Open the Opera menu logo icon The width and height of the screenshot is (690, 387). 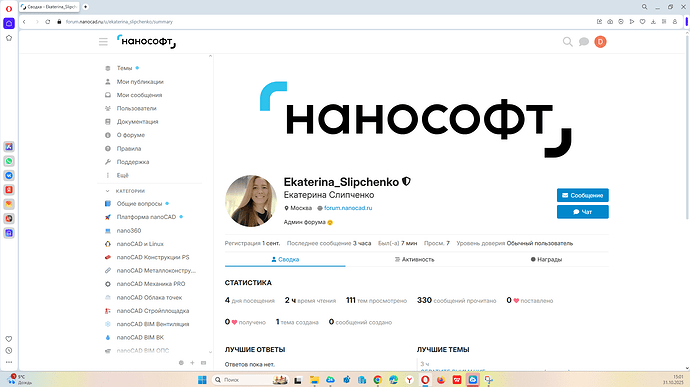pyautogui.click(x=9, y=8)
